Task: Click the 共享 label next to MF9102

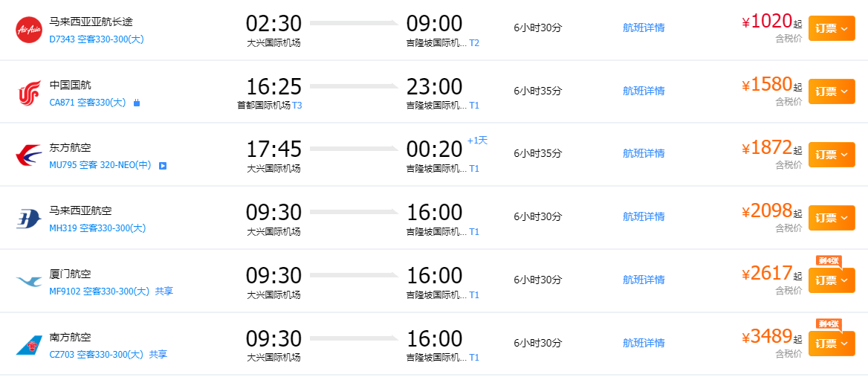Action: [163, 292]
